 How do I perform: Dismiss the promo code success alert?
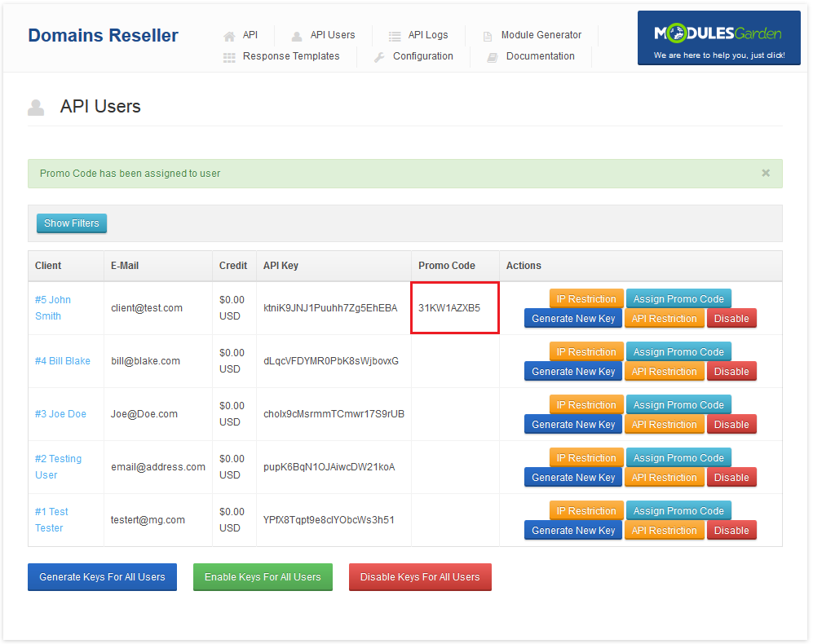pyautogui.click(x=766, y=173)
